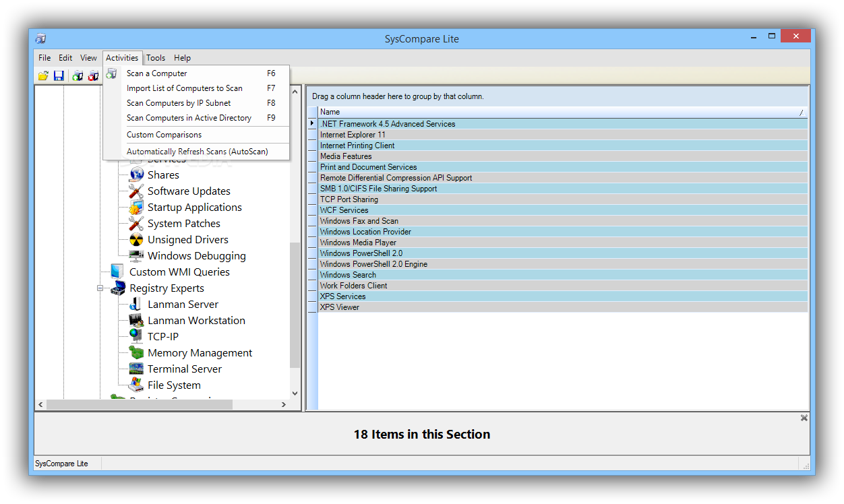Click the remove computer toolbar icon

pyautogui.click(x=93, y=75)
